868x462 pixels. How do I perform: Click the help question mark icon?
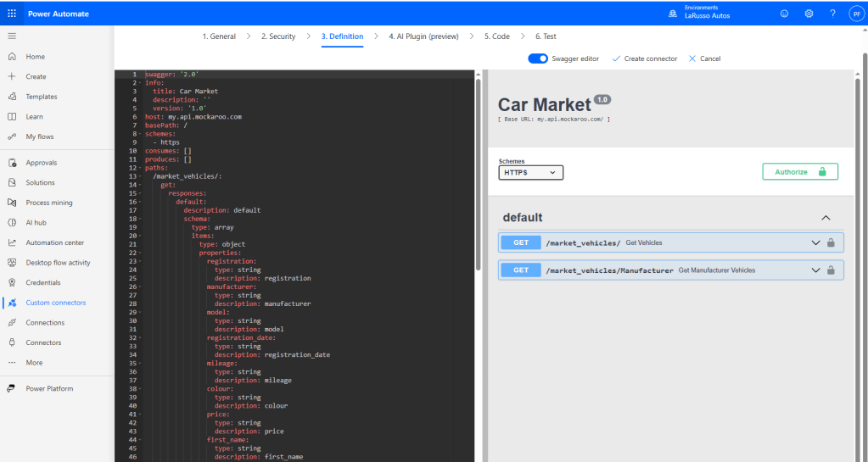[x=832, y=14]
